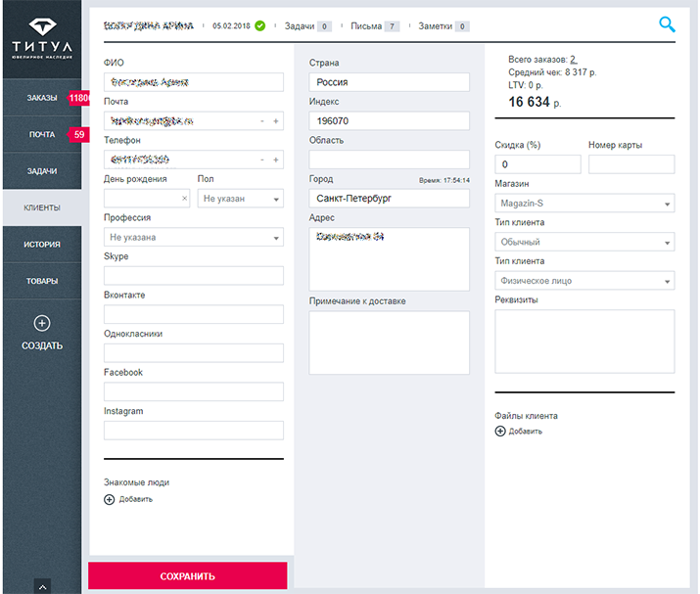Expand the Магазин dropdown showing Magazin-S

584,204
